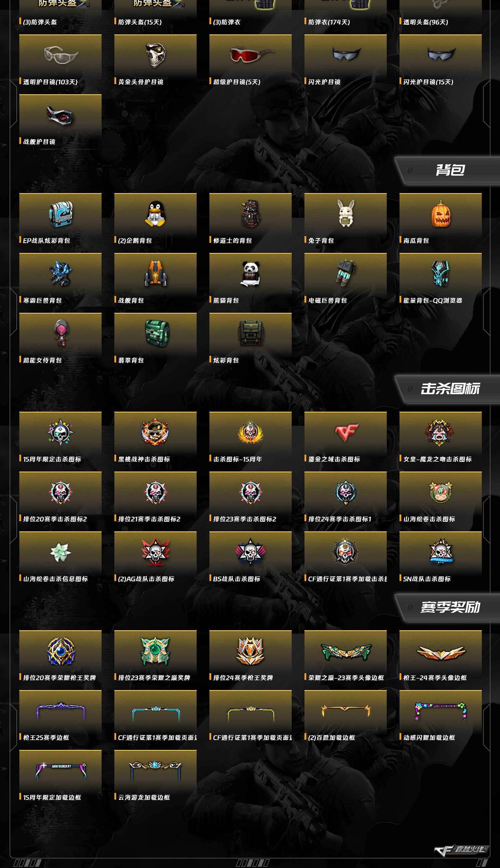Select the 排位20赛季荣耀枪王奖牌 medal

(x=60, y=651)
